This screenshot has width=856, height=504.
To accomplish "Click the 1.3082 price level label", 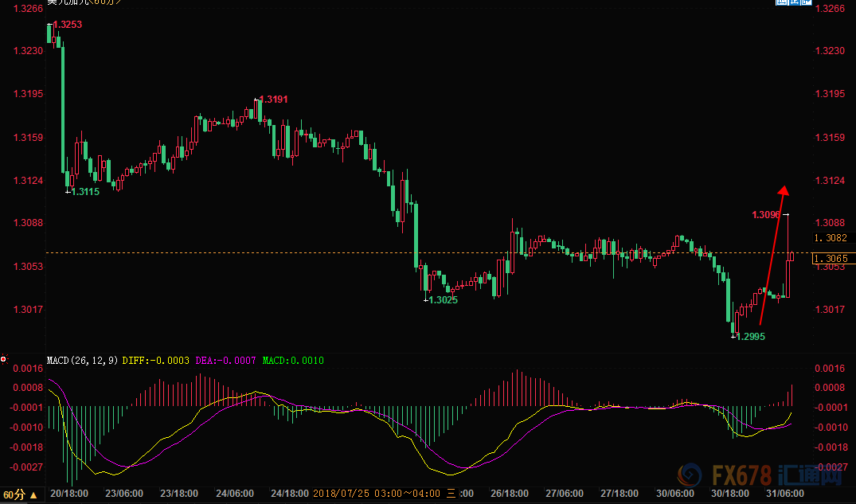I will 831,237.
